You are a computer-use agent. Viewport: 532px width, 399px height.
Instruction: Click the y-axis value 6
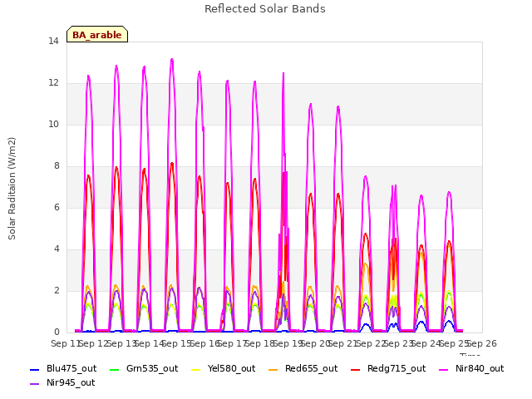(57, 207)
